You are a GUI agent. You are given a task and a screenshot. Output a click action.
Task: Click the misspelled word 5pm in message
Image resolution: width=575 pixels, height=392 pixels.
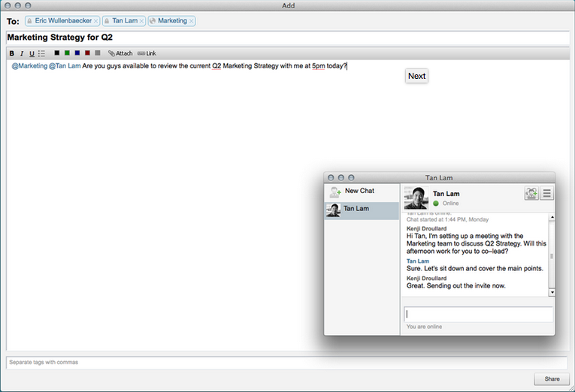[318, 66]
